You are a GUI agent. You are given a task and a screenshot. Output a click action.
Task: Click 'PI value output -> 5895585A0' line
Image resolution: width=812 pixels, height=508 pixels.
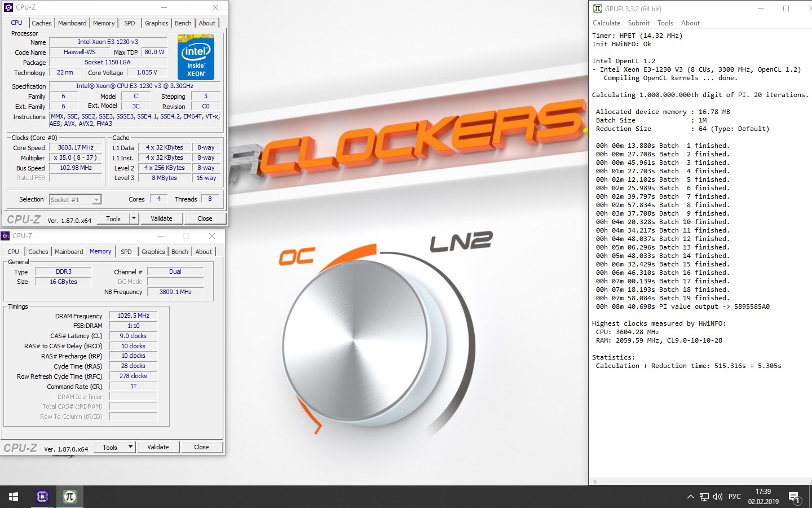682,306
